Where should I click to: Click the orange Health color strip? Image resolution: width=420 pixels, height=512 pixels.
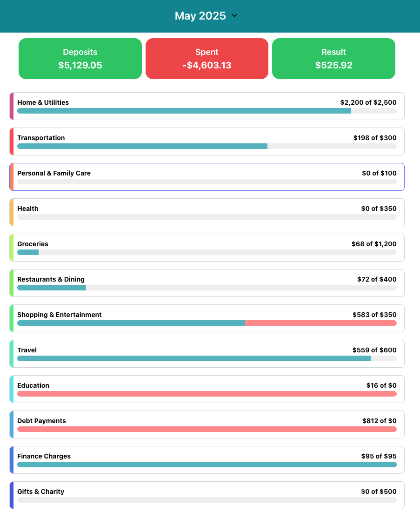(12, 212)
